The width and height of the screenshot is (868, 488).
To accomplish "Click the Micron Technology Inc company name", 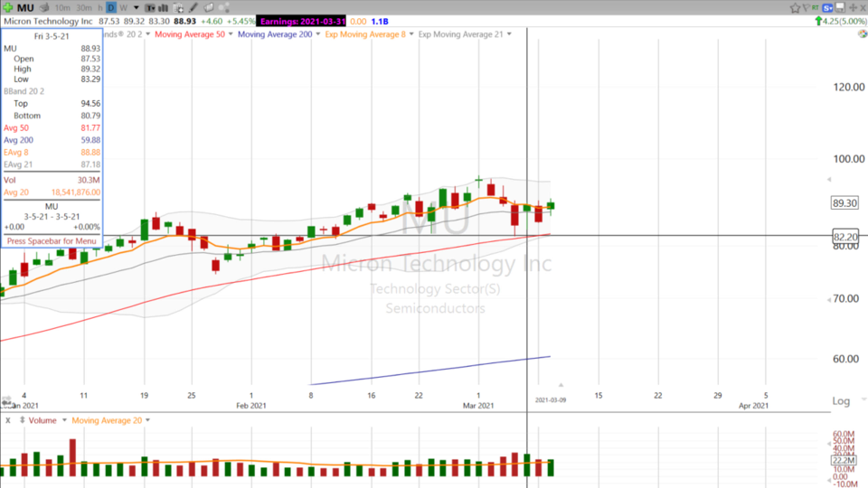I will [48, 21].
